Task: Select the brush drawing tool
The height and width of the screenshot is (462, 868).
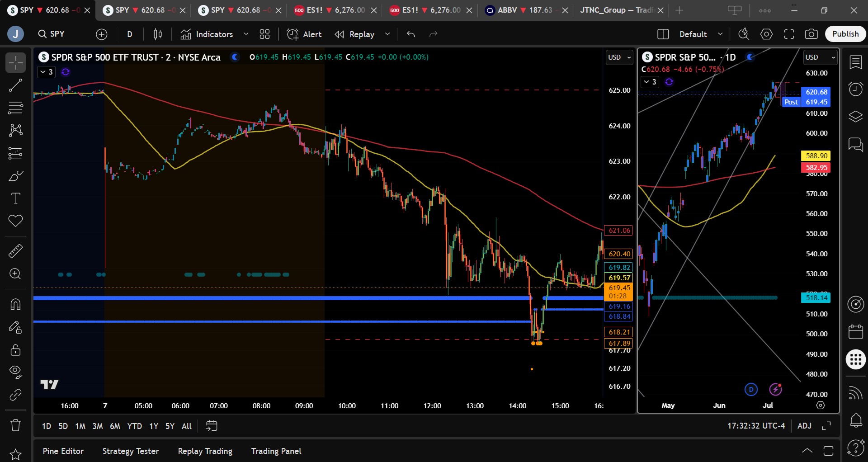Action: [15, 175]
